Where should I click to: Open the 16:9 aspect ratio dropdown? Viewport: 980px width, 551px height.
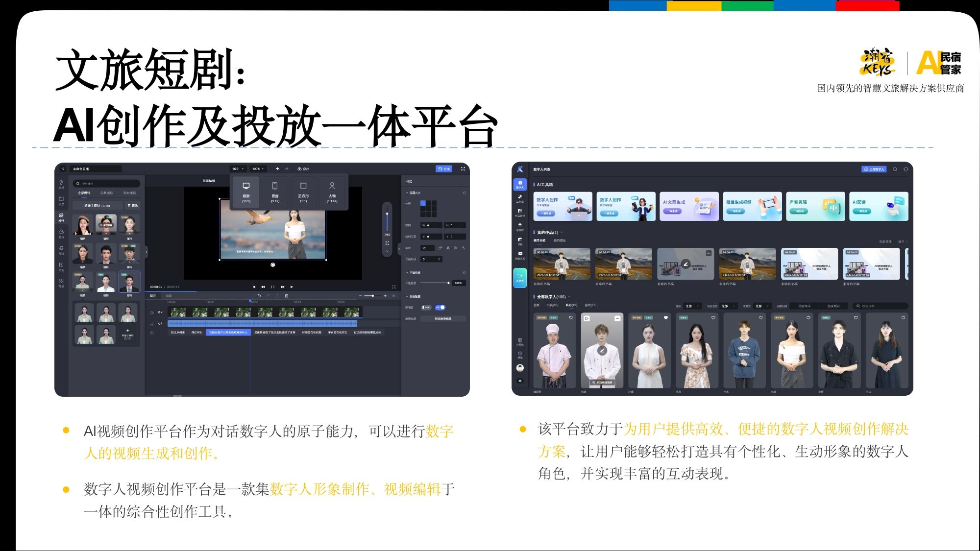coord(238,168)
